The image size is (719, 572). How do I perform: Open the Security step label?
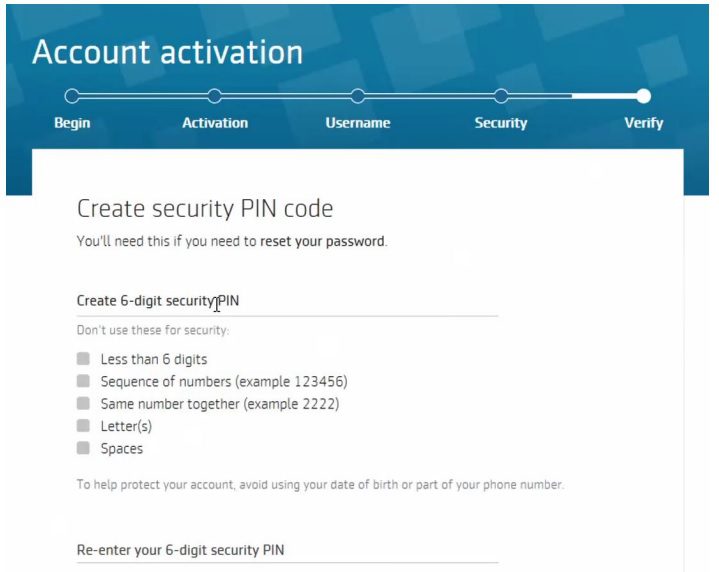tap(501, 123)
